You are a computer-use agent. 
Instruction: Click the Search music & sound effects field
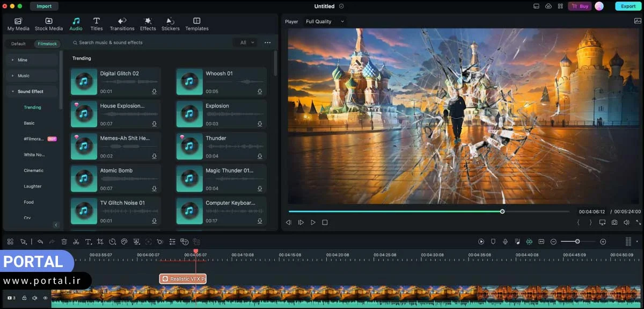(150, 42)
